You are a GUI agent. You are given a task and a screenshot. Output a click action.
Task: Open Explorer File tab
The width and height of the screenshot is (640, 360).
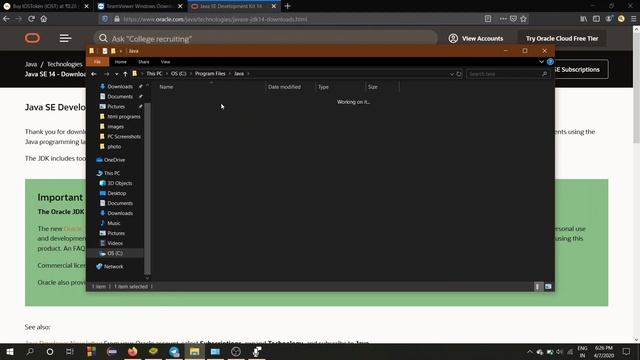click(97, 62)
